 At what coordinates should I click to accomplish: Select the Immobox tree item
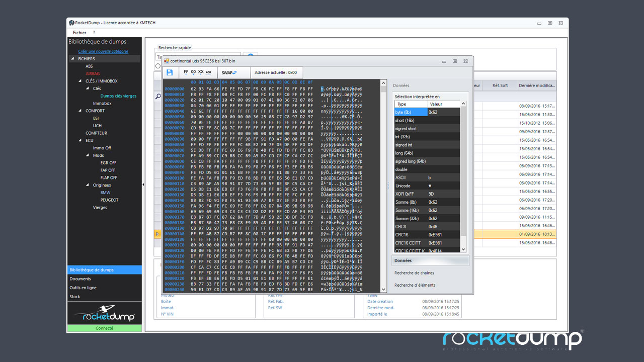(102, 103)
